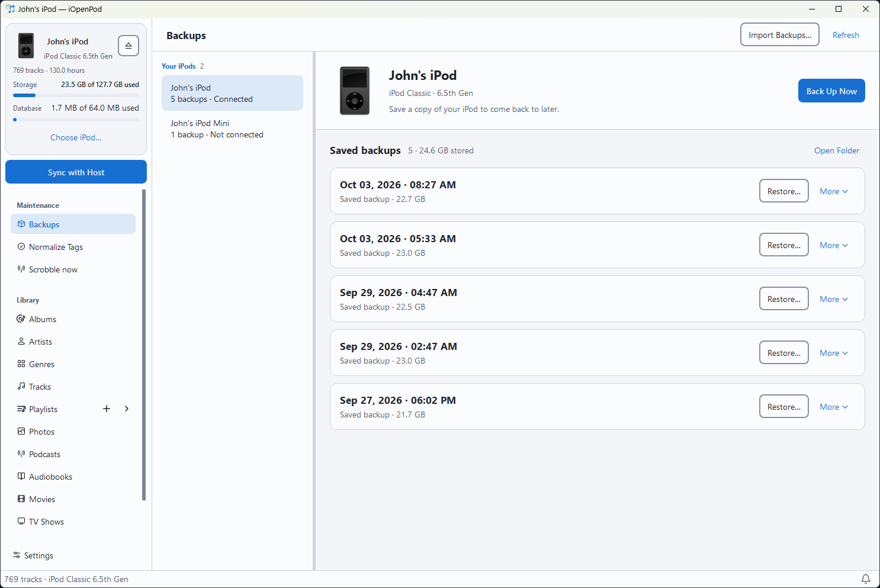Click the Albums disc icon
This screenshot has width=880, height=588.
click(x=21, y=319)
